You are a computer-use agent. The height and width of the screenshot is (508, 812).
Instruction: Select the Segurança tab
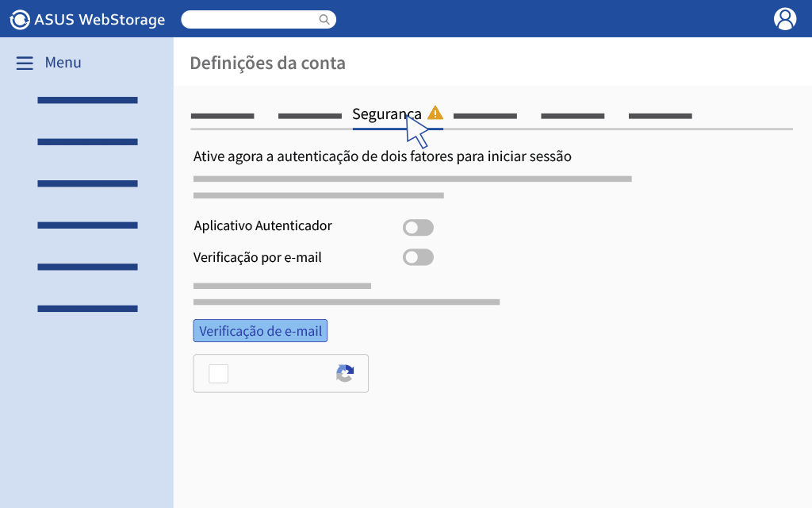point(387,114)
